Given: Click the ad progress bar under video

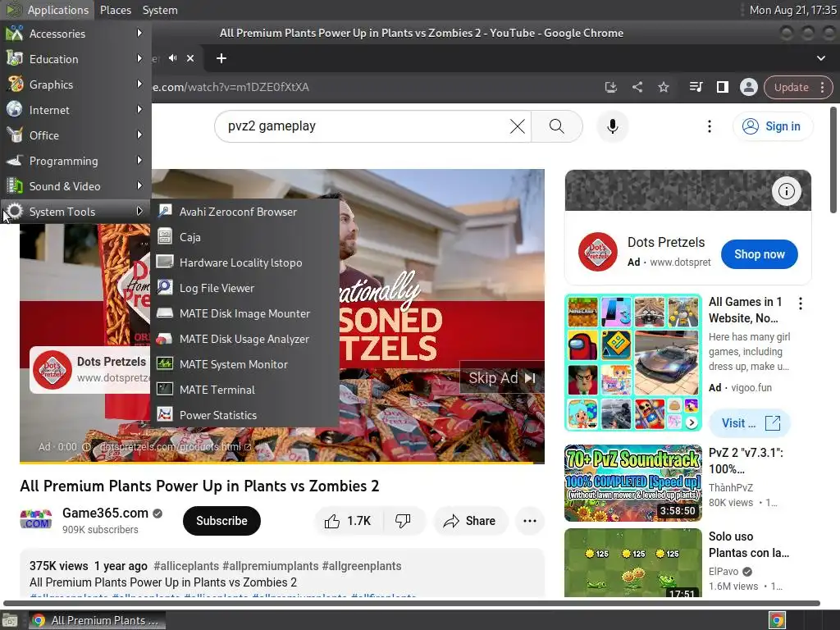Looking at the screenshot, I should (x=282, y=462).
